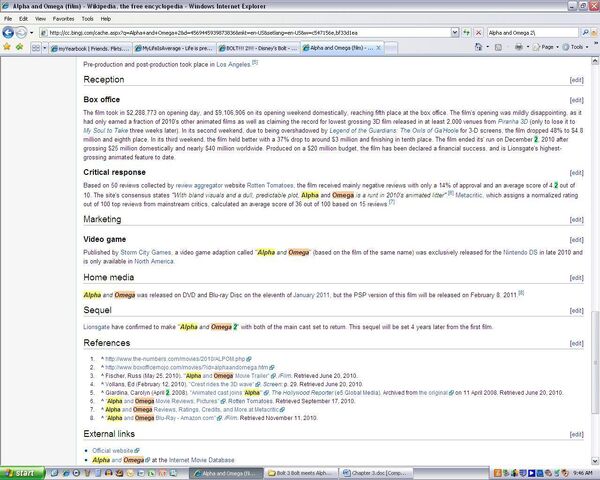600x480 pixels.
Task: Expand the address bar URL dropdown
Action: (x=455, y=33)
